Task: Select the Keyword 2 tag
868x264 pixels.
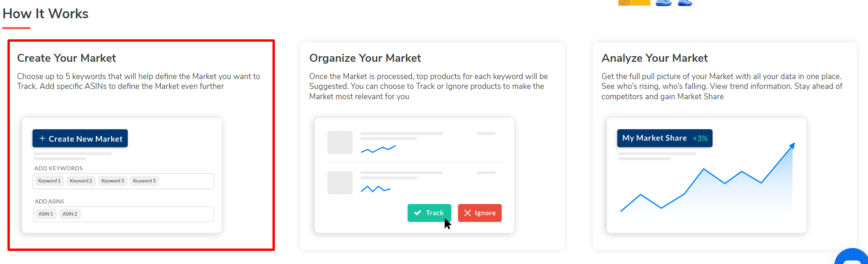Action: coord(81,181)
